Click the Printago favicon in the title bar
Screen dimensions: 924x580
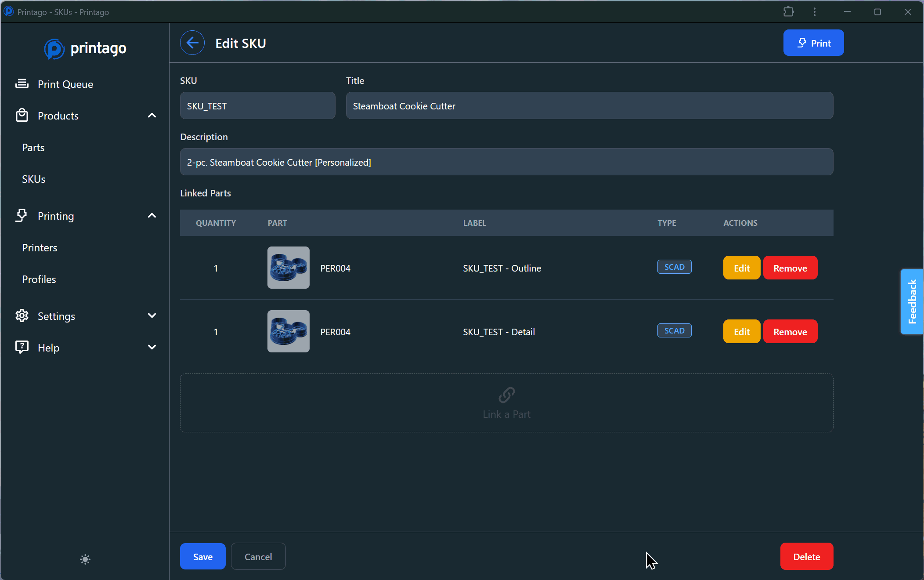tap(9, 11)
